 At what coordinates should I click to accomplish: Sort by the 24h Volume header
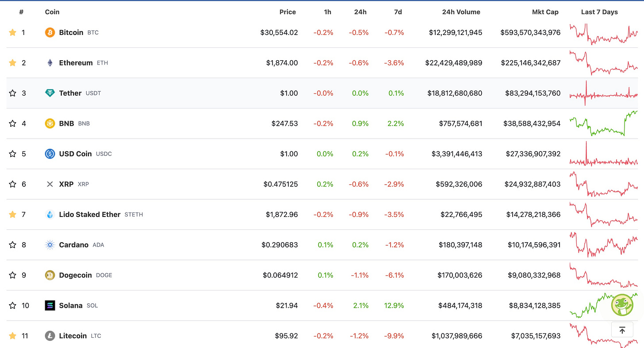461,12
